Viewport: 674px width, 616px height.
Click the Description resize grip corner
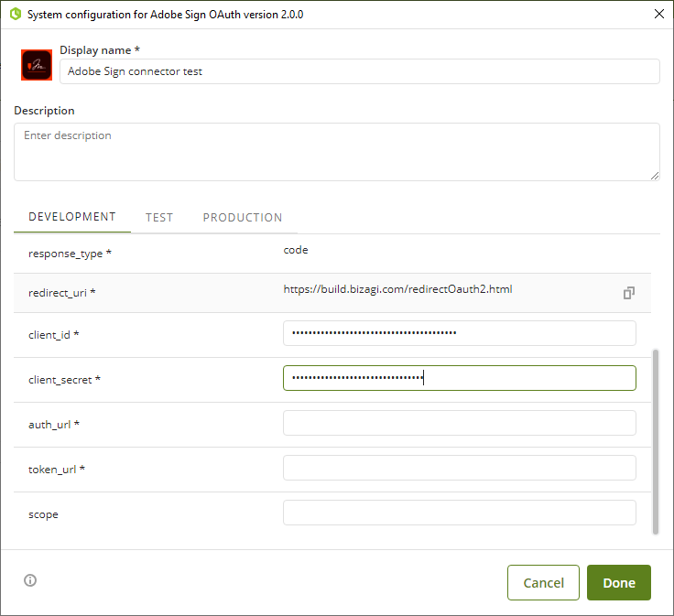[x=654, y=176]
